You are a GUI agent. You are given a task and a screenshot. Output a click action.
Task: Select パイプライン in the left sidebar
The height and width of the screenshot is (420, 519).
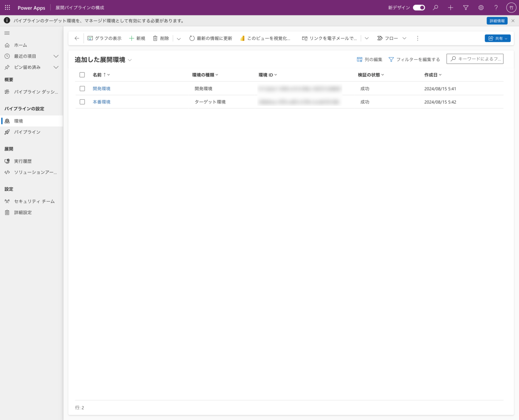coord(27,132)
